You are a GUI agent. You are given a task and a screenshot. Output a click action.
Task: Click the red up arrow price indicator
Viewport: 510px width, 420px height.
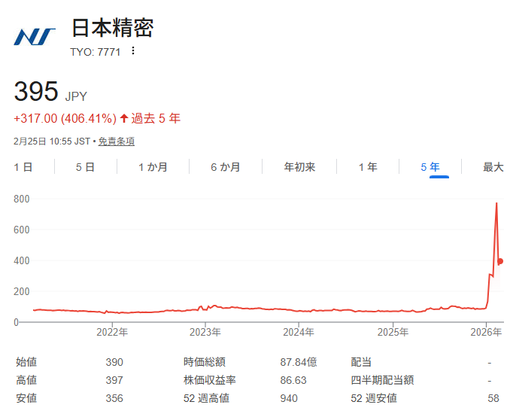[124, 119]
